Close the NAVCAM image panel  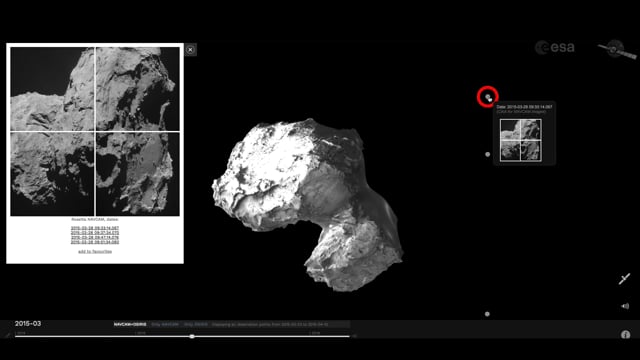tap(190, 50)
